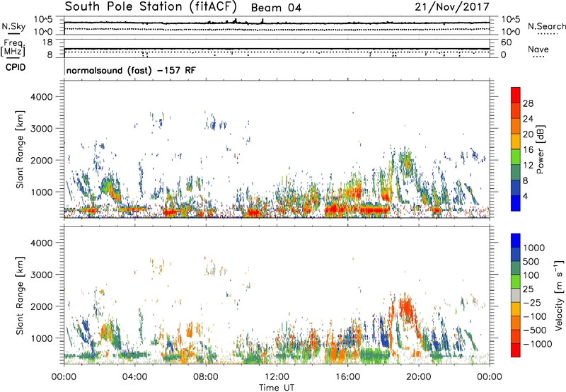Click the 'Time UT' axis label
Viewport: 566px width, 392px height.
(x=277, y=388)
